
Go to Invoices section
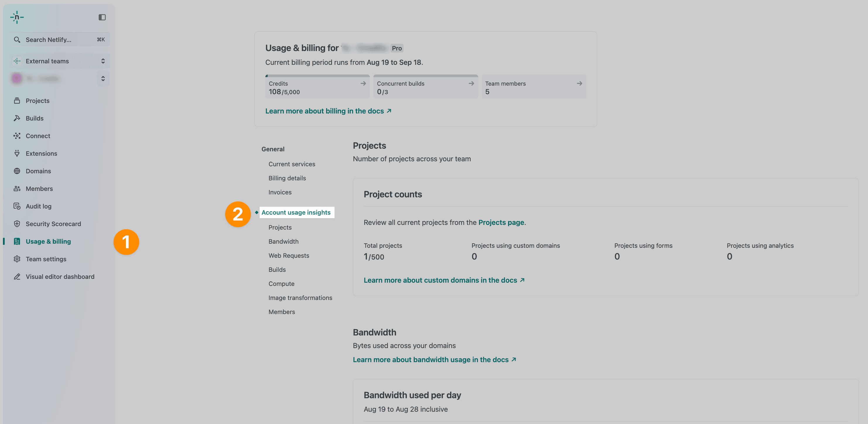coord(280,192)
